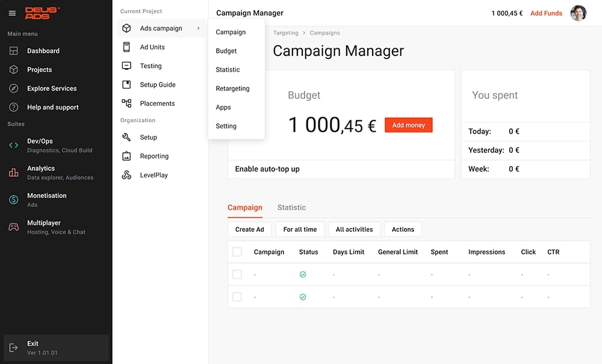The image size is (602, 364).
Task: Click the Add money button
Action: pos(409,125)
